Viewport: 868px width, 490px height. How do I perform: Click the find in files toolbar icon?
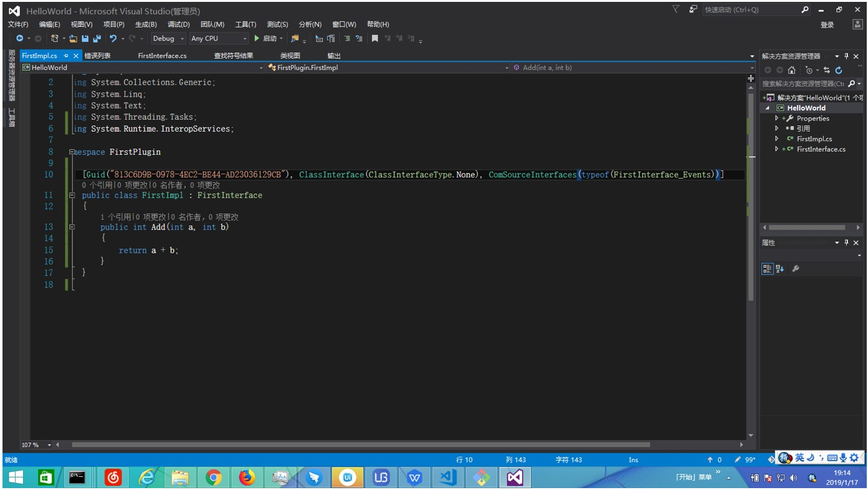(295, 39)
